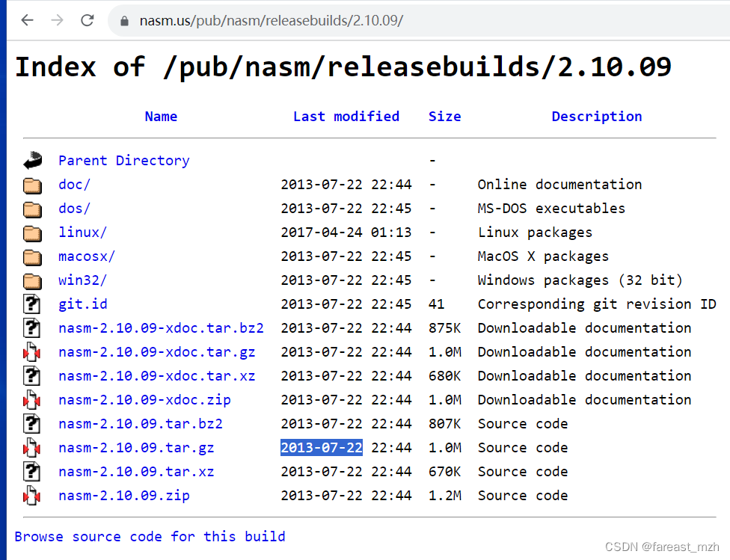Screen dimensions: 730x560
Task: Click the folder icon beside win32/
Action: pos(32,280)
